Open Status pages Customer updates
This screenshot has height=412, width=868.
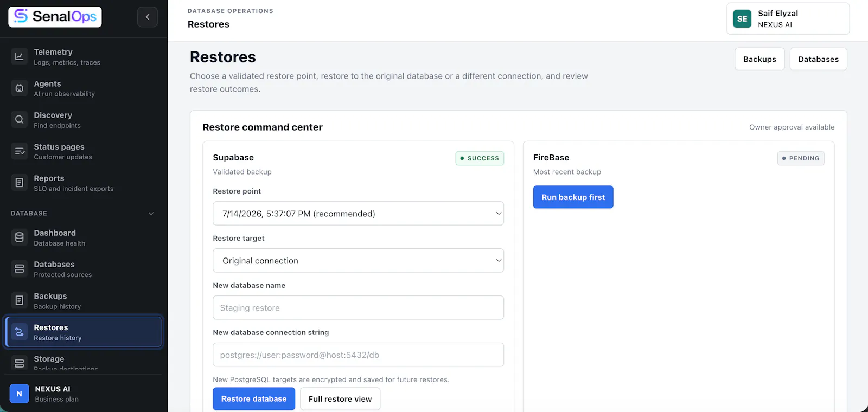pos(84,151)
